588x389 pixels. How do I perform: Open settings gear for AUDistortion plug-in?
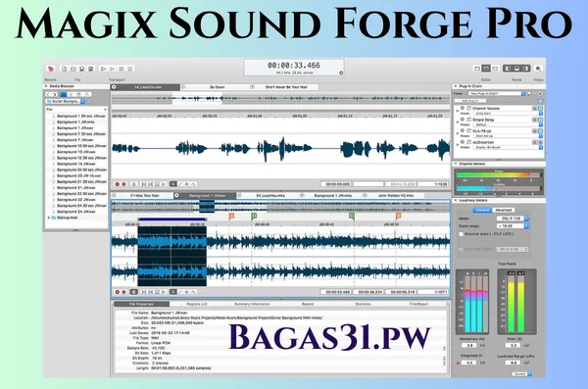pos(534,142)
